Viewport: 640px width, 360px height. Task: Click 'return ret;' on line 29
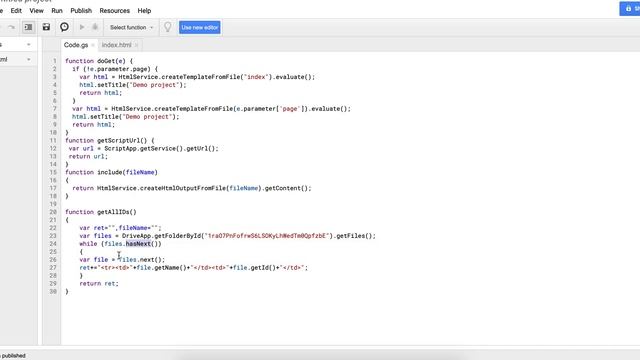pyautogui.click(x=99, y=284)
